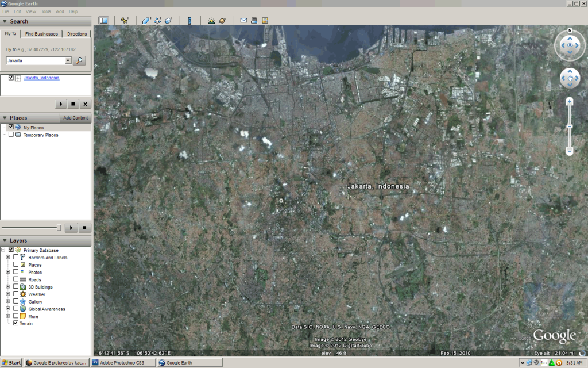The width and height of the screenshot is (588, 368).
Task: Open the Jakarta, Indonesia result link
Action: 41,78
